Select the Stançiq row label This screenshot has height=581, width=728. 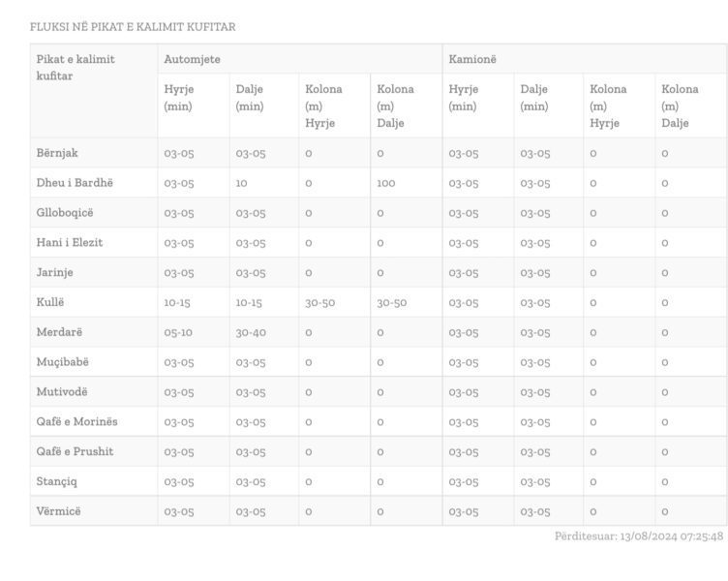(57, 481)
